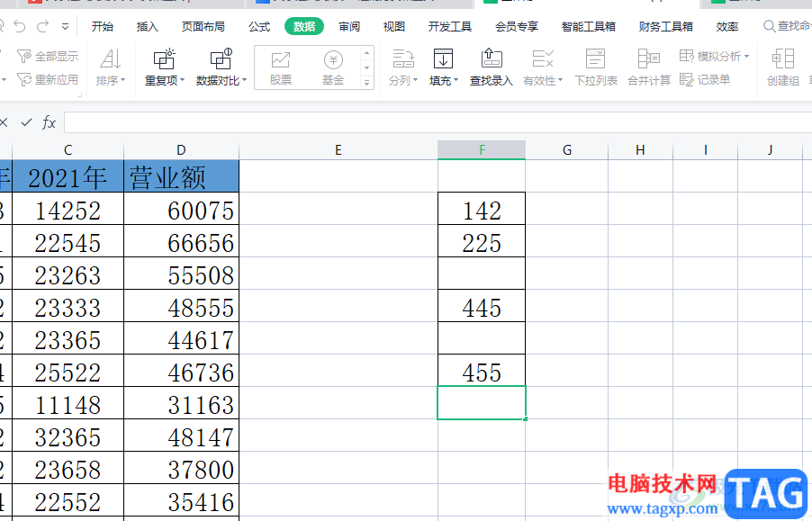Click the 重新应用 filter button
Viewport: 812px width, 521px height.
coord(48,80)
